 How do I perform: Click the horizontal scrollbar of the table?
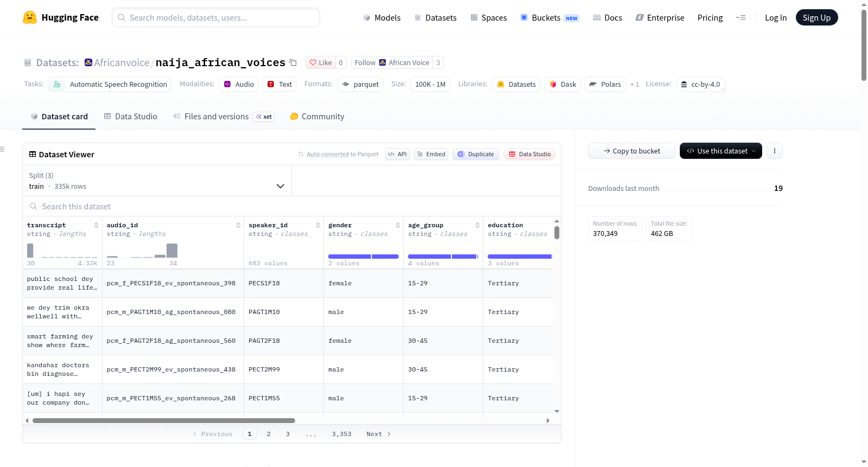[164, 420]
